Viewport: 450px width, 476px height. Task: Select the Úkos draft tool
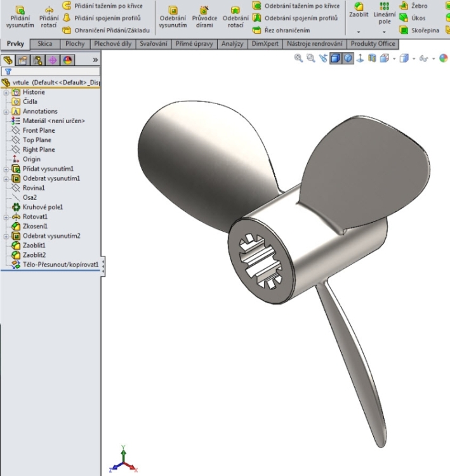click(413, 18)
